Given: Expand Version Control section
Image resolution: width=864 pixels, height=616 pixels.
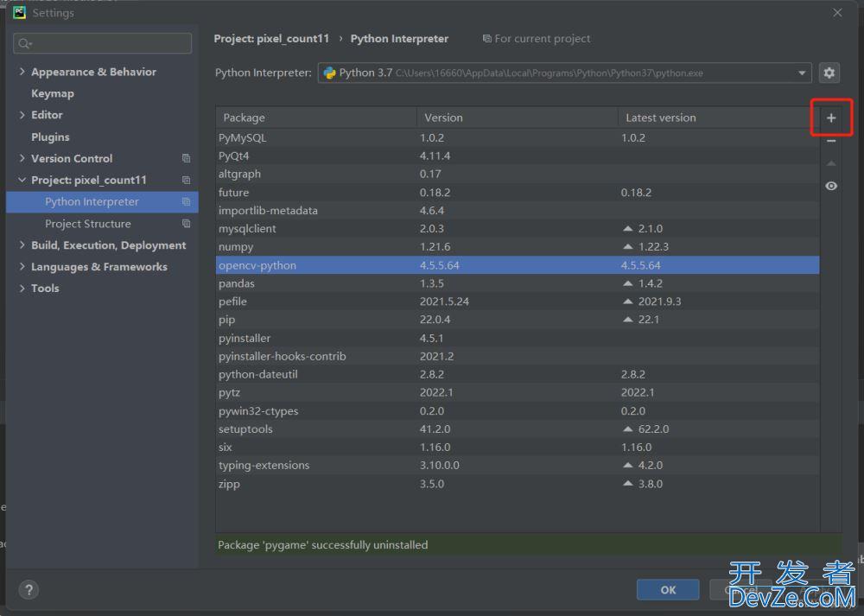Looking at the screenshot, I should 22,158.
